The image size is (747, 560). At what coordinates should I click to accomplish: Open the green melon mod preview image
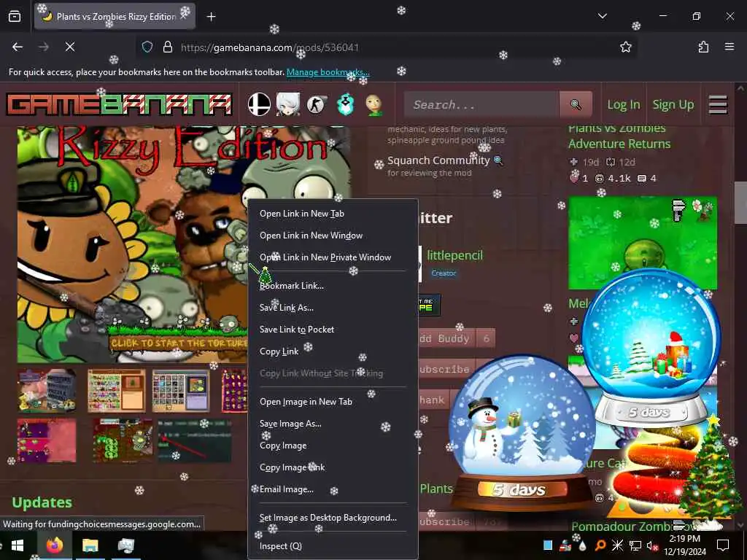click(642, 243)
